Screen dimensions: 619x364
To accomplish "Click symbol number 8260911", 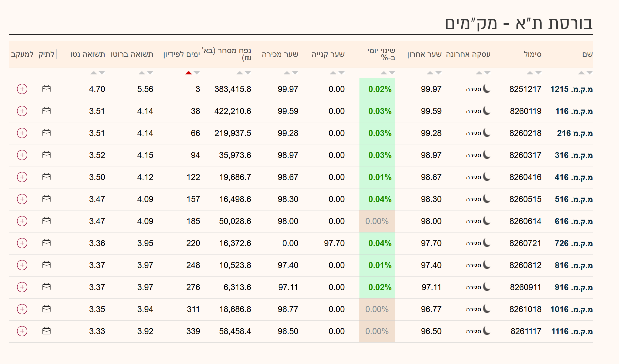I will [525, 287].
